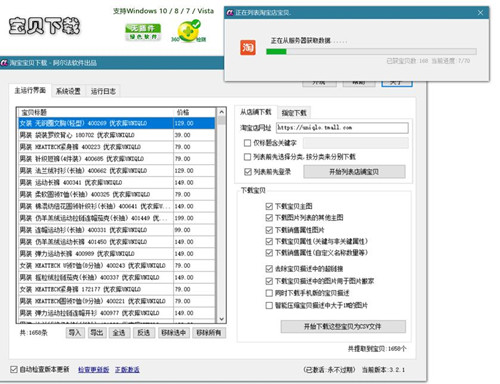Image resolution: width=500 pixels, height=384 pixels.
Task: Uncheck 列表前先登录 checkbox
Action: tap(247, 172)
